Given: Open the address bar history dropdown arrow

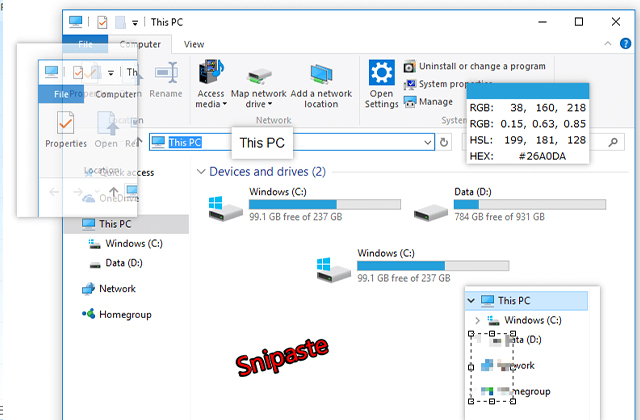Looking at the screenshot, I should pyautogui.click(x=428, y=142).
